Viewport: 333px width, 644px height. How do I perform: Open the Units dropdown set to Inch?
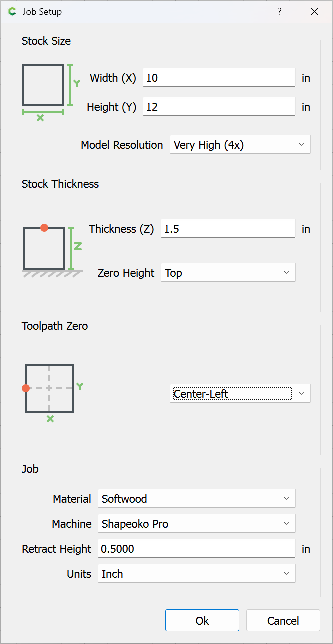click(196, 574)
